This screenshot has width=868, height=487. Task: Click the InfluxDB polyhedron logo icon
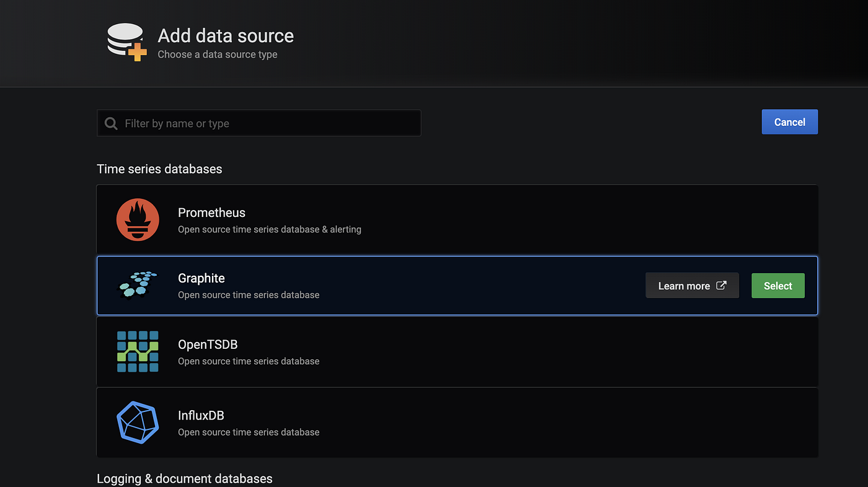click(x=138, y=423)
